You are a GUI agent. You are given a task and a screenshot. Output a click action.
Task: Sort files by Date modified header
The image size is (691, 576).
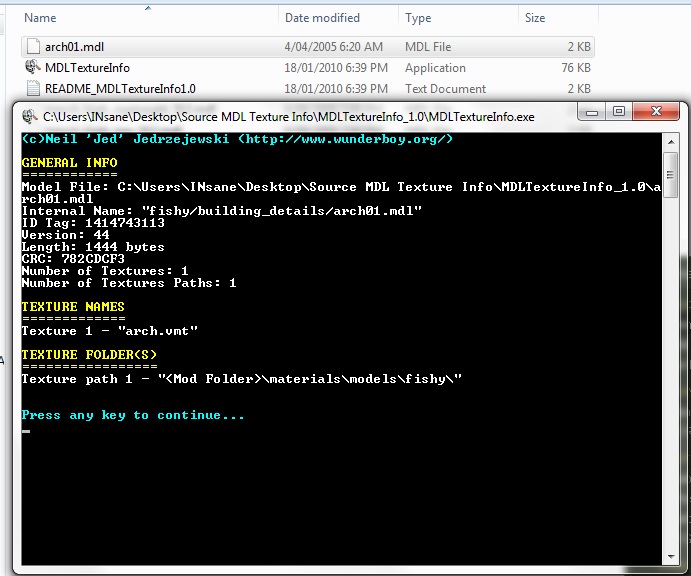[x=322, y=18]
